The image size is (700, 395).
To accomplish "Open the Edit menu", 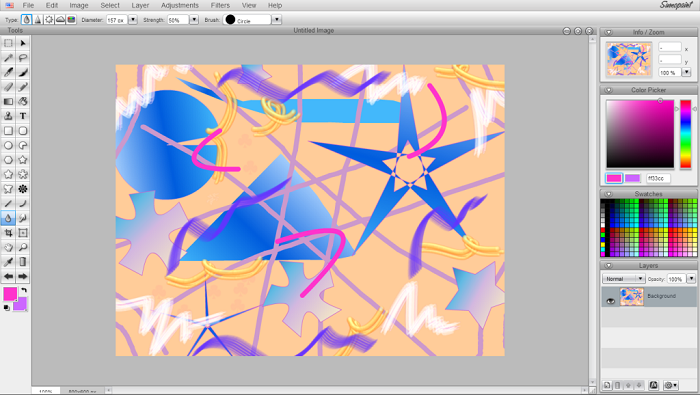I will pos(52,5).
